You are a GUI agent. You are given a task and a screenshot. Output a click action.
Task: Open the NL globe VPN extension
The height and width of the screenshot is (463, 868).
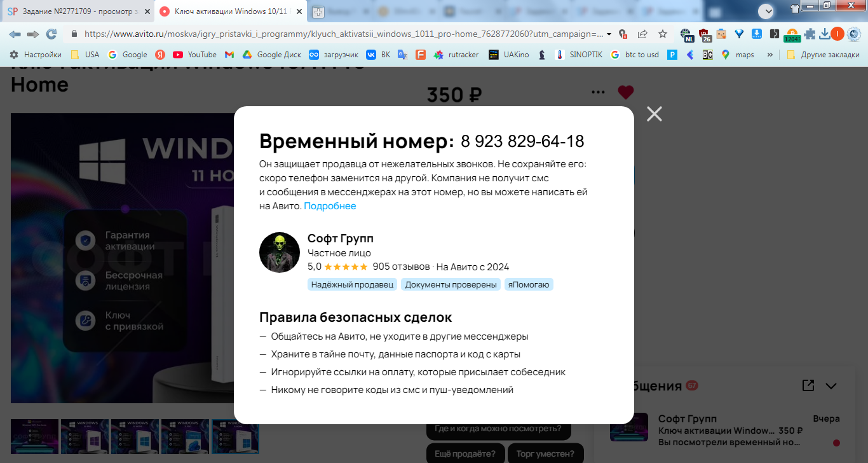(x=686, y=34)
